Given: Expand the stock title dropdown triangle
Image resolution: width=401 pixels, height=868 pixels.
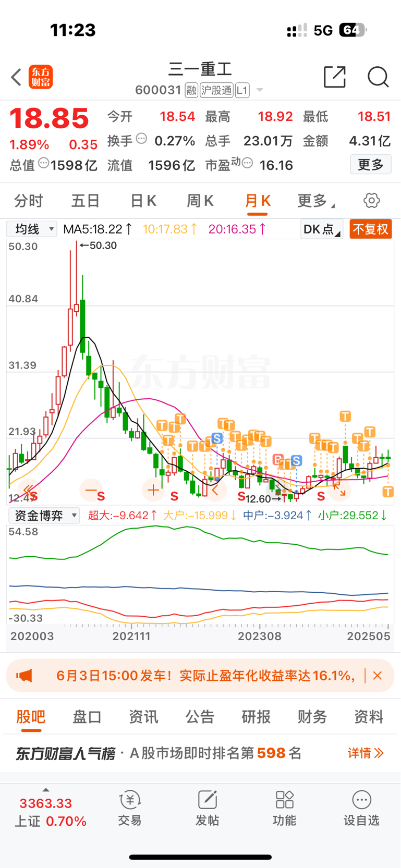Looking at the screenshot, I should coord(260,91).
